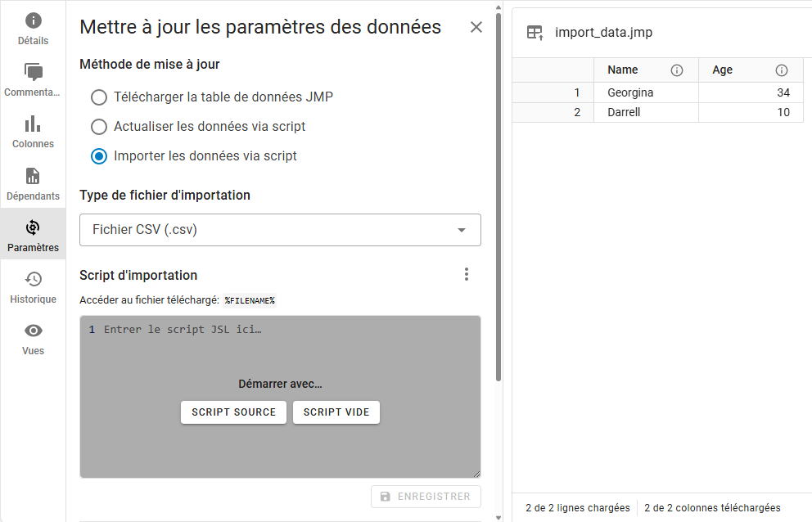Open the Commentaires sidebar panel

33,80
